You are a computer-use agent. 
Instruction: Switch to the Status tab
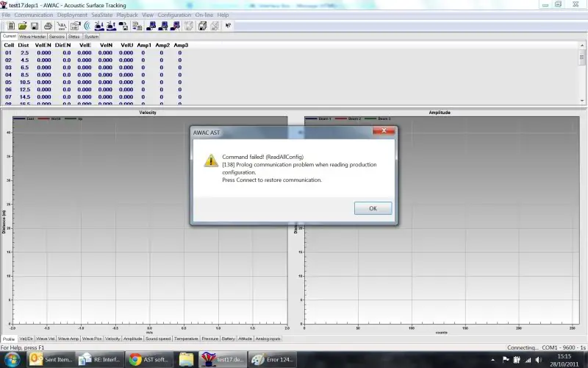[x=74, y=36]
